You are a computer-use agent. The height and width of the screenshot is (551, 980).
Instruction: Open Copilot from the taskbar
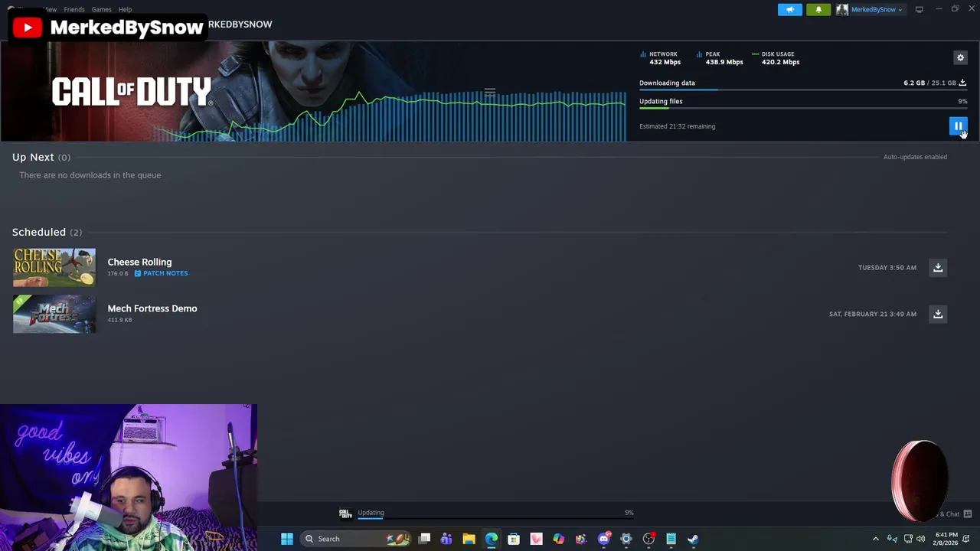559,539
